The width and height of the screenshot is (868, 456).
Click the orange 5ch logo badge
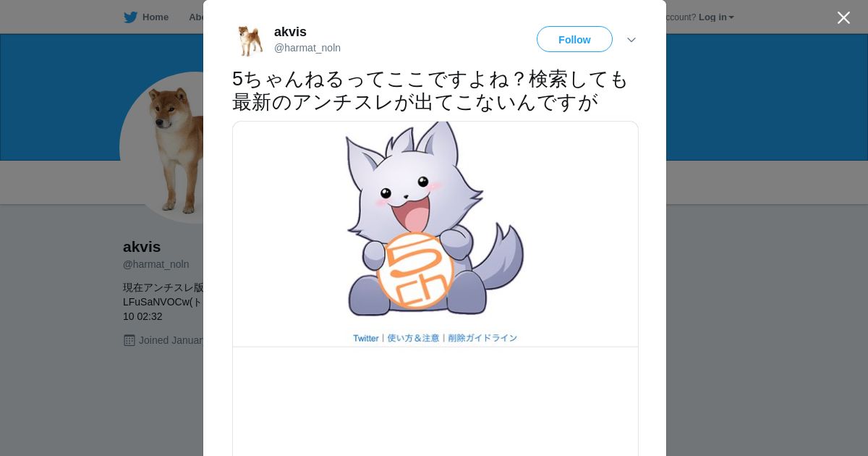415,271
